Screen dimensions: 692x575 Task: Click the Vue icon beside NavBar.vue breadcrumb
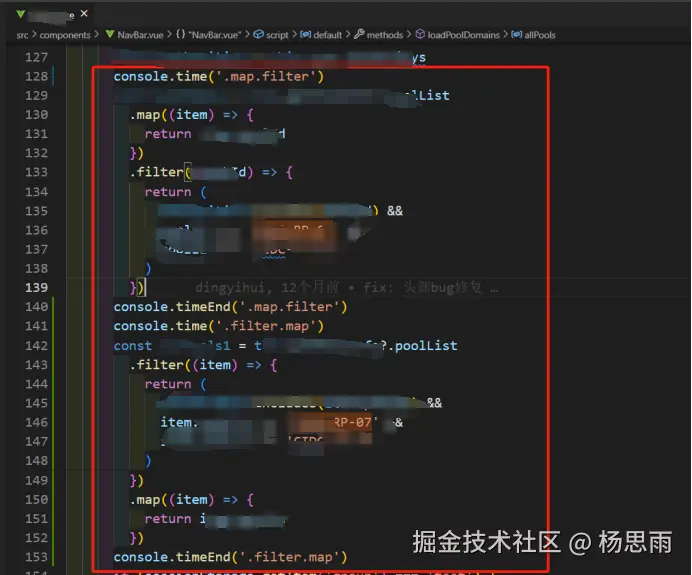point(110,34)
